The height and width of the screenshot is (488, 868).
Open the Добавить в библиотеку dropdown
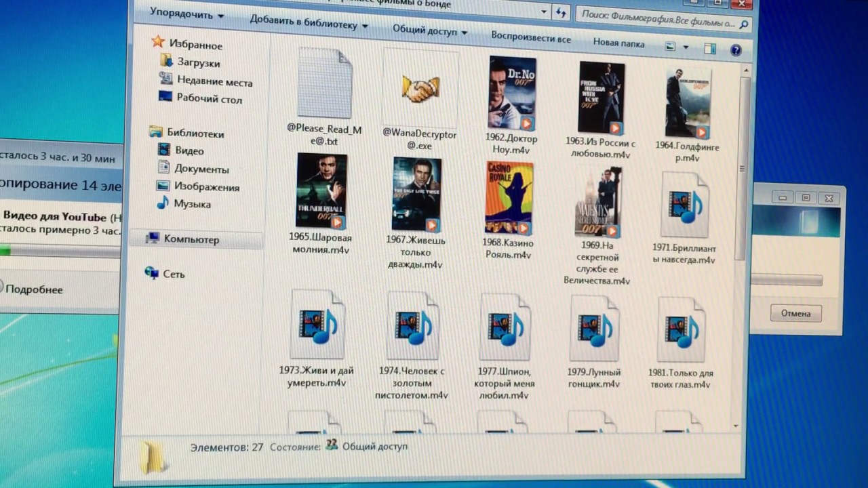coord(309,22)
